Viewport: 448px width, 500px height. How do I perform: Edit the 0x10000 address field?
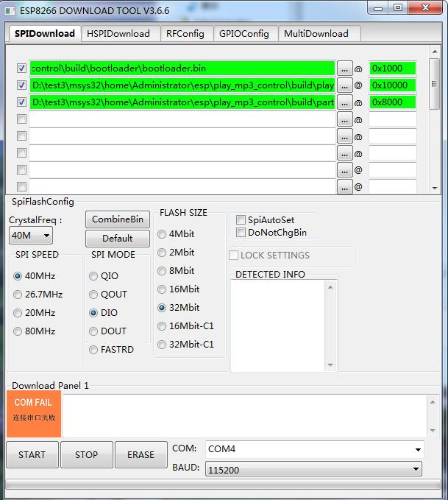pyautogui.click(x=393, y=85)
